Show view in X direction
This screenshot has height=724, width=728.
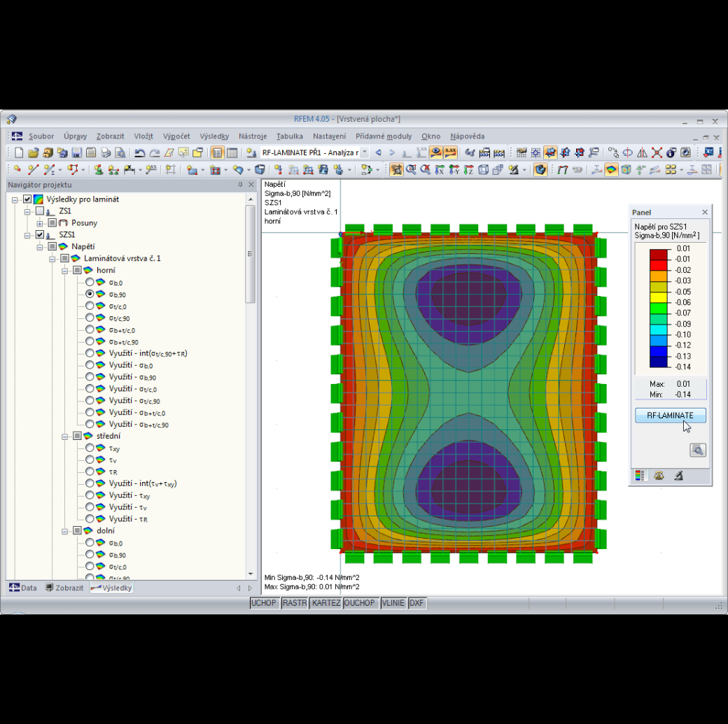pyautogui.click(x=440, y=170)
